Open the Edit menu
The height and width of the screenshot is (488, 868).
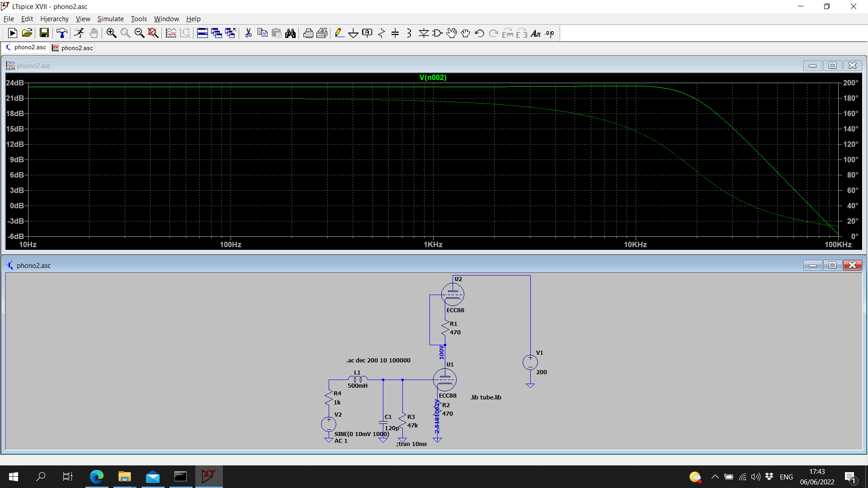27,19
